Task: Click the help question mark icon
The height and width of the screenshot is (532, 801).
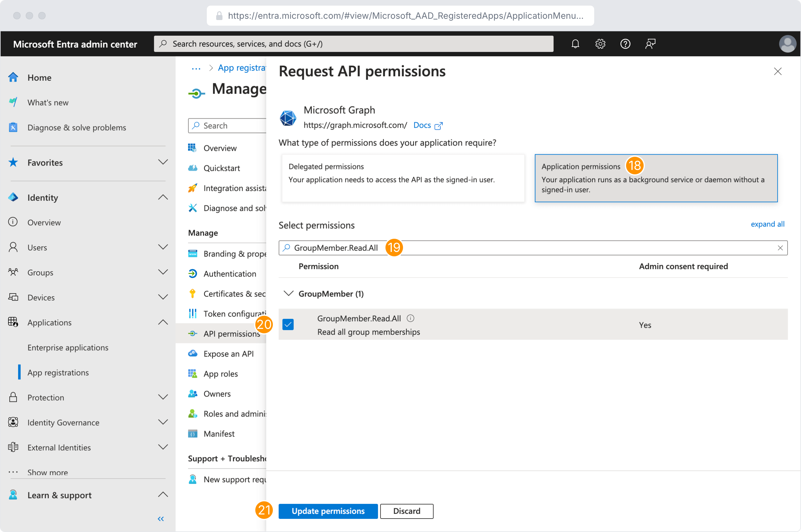Action: point(625,44)
